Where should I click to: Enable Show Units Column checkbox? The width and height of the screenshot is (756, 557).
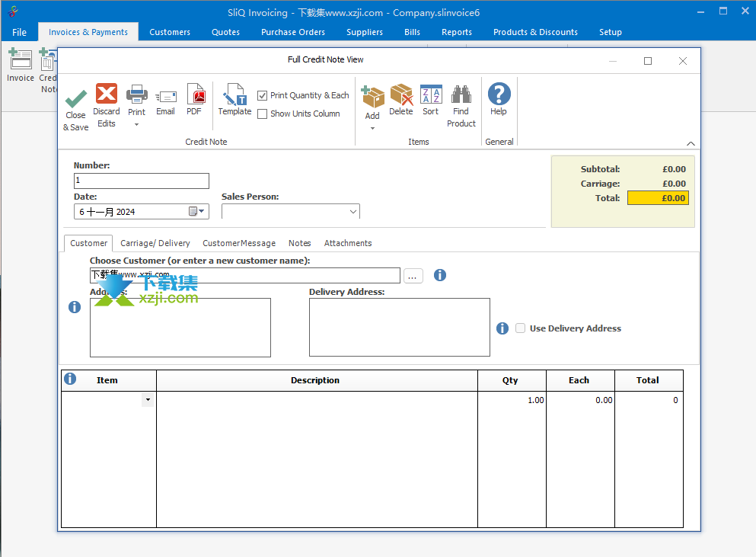click(263, 114)
